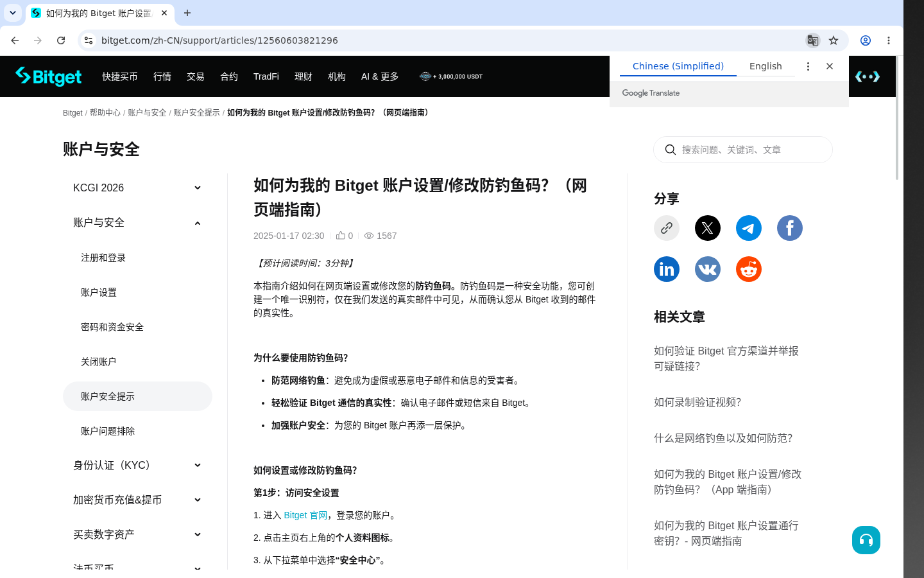Reload the page

(61, 40)
